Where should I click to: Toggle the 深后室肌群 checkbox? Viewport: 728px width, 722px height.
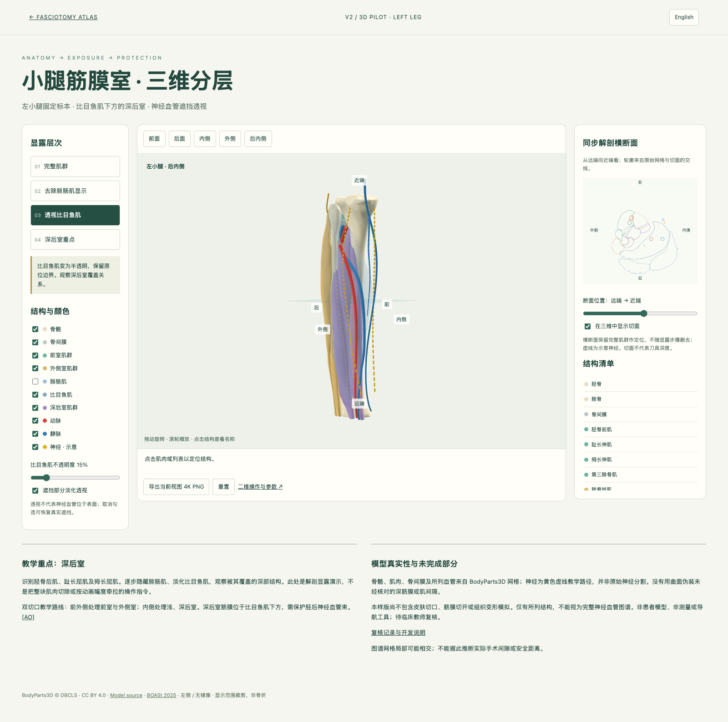(35, 408)
